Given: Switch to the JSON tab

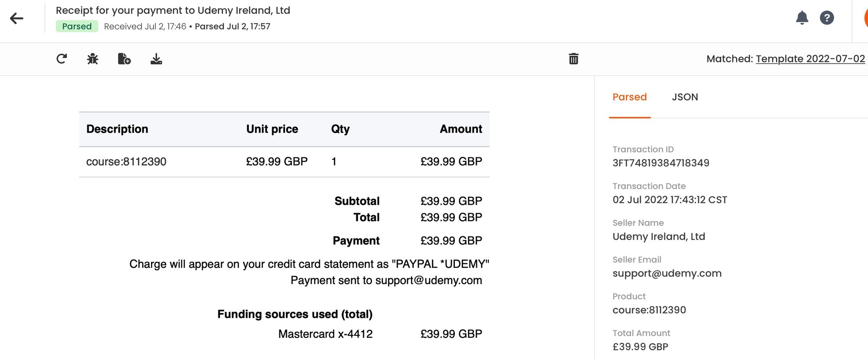Looking at the screenshot, I should coord(685,97).
